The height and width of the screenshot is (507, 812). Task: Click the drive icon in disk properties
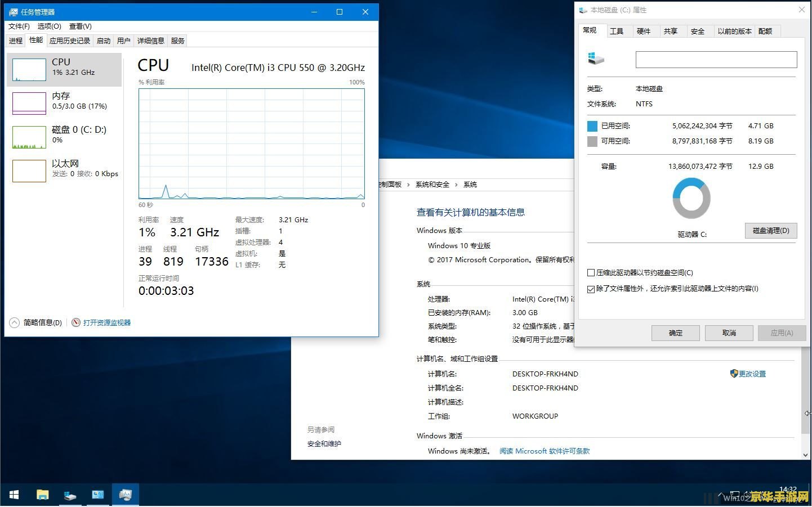pos(596,59)
